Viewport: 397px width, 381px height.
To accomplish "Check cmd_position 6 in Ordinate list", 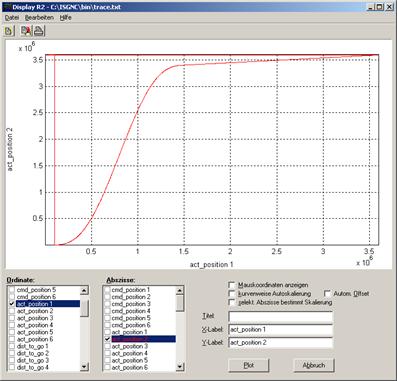I will [x=12, y=297].
